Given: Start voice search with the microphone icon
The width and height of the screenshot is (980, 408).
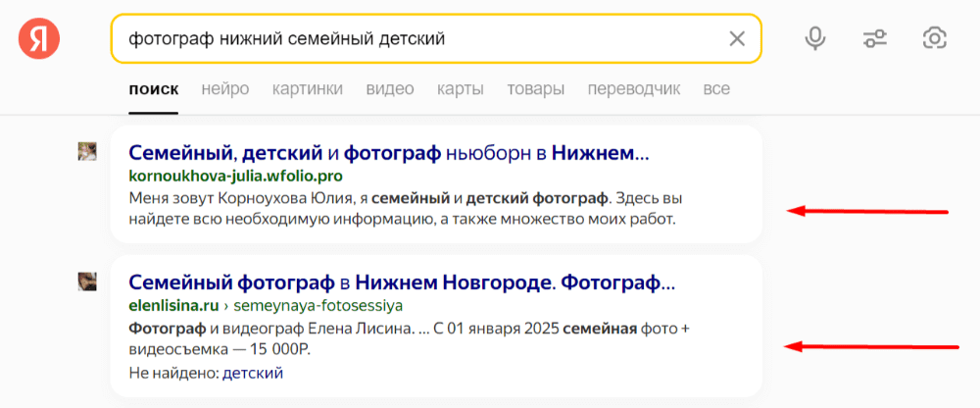Looking at the screenshot, I should pos(814,39).
